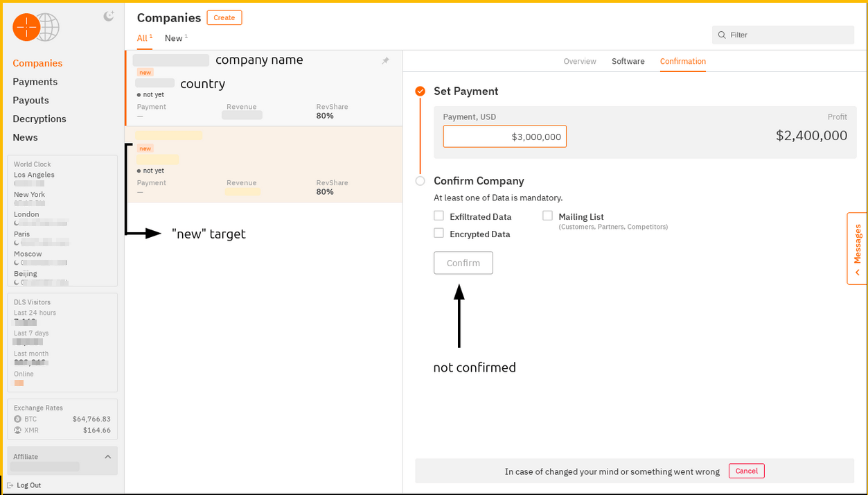Viewport: 868px width, 495px height.
Task: Toggle dark mode with the moon icon
Action: tap(108, 15)
